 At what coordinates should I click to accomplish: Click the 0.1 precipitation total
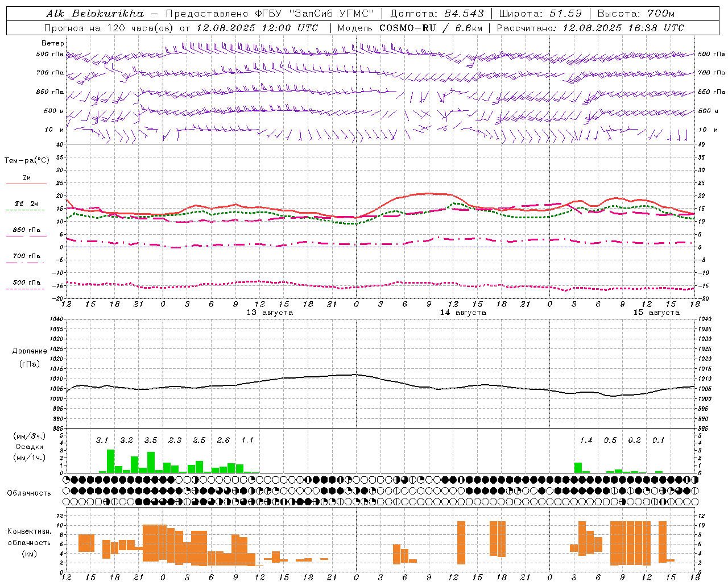(658, 440)
